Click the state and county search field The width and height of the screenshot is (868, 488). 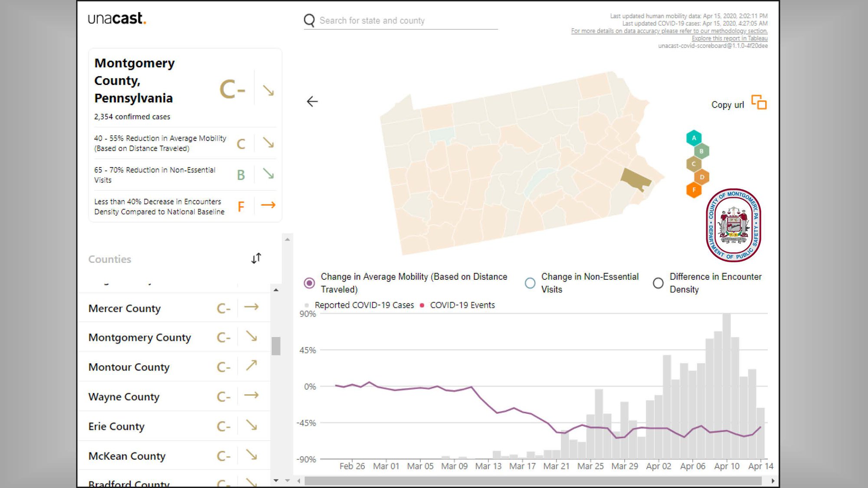tap(400, 20)
